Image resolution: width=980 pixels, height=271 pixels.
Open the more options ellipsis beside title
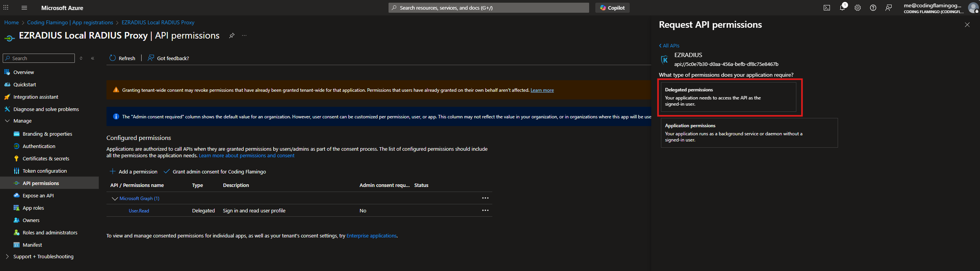(x=244, y=35)
